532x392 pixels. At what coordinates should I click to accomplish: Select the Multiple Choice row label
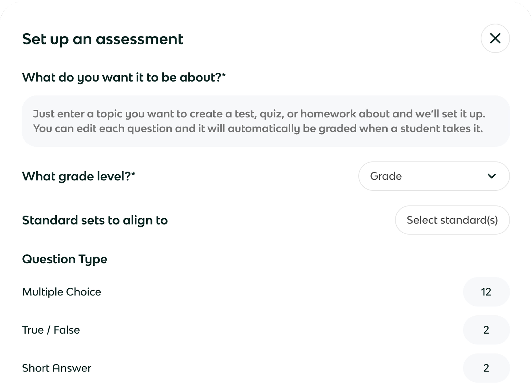[x=61, y=292]
